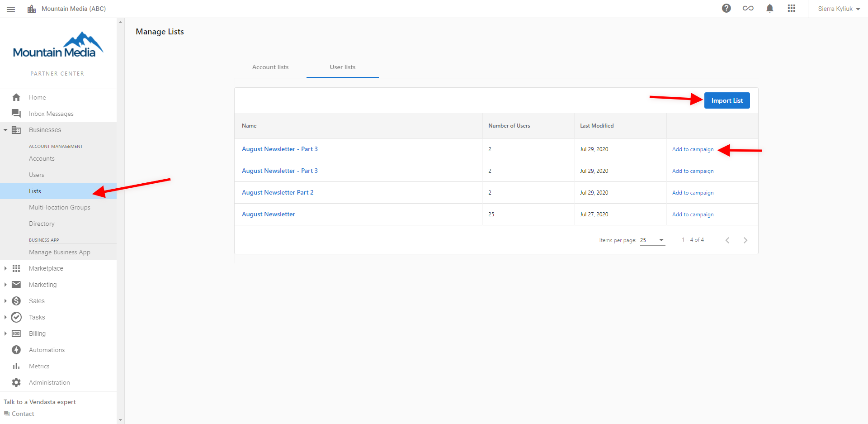This screenshot has height=424, width=868.
Task: Expand the Tasks section arrow
Action: click(5, 317)
